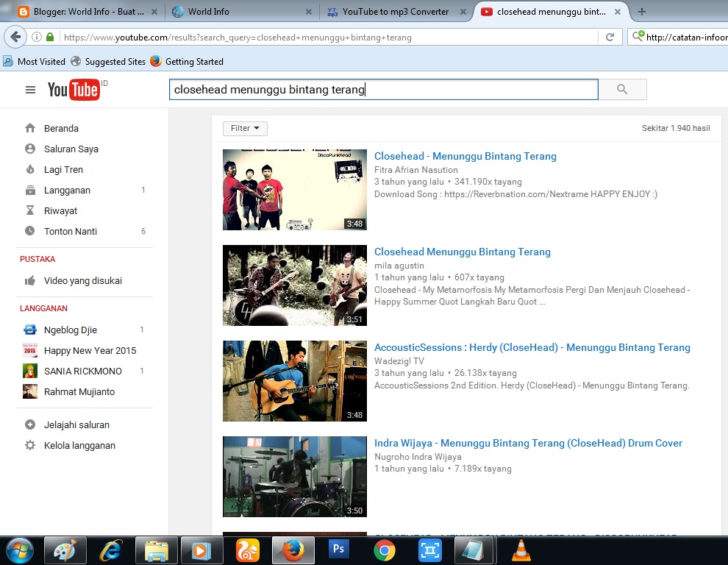The width and height of the screenshot is (728, 565).
Task: Close the YouTube to mp3 Converter tab
Action: pos(463,12)
